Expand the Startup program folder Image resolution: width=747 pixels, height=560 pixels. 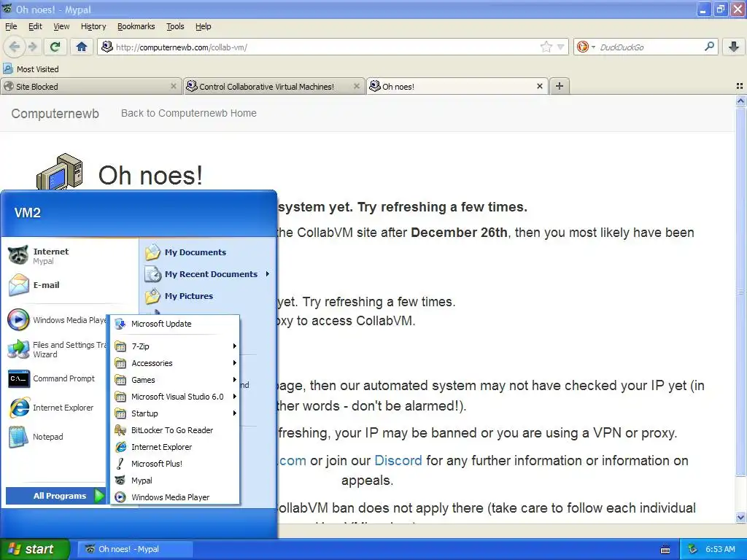click(x=175, y=413)
